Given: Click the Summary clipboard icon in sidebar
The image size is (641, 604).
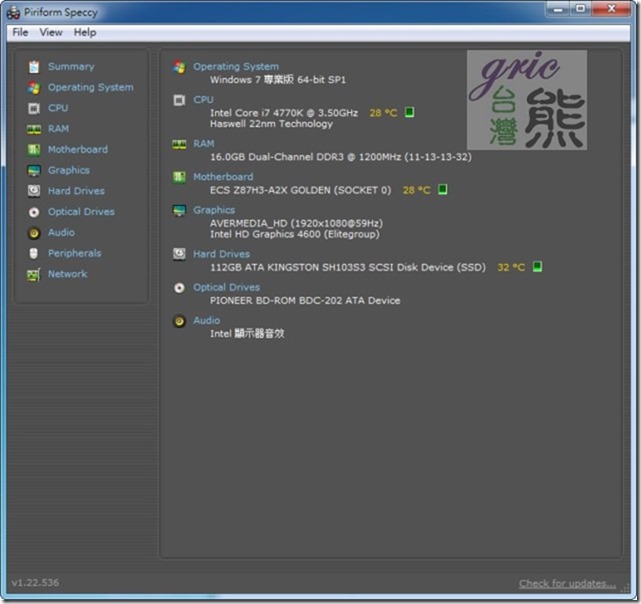Looking at the screenshot, I should [x=34, y=67].
